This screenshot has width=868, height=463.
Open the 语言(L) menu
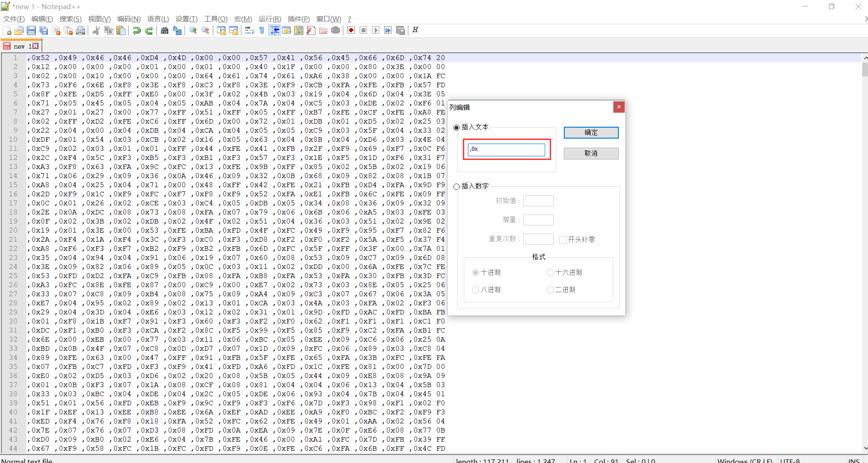(x=158, y=19)
